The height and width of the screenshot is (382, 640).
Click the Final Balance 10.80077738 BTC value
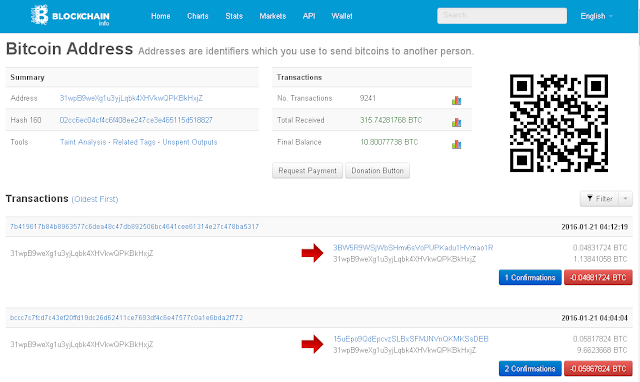(389, 142)
